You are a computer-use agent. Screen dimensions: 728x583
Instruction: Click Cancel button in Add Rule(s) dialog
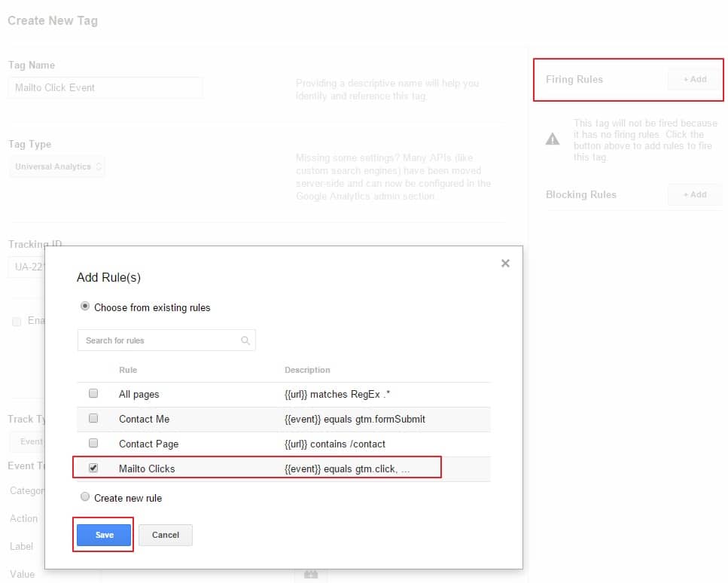coord(166,535)
